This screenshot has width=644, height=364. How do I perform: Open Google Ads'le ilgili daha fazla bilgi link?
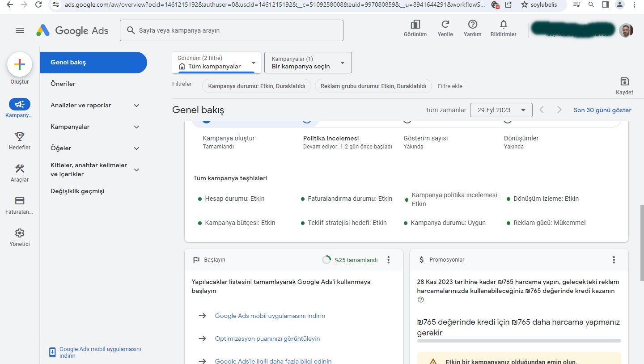click(273, 361)
